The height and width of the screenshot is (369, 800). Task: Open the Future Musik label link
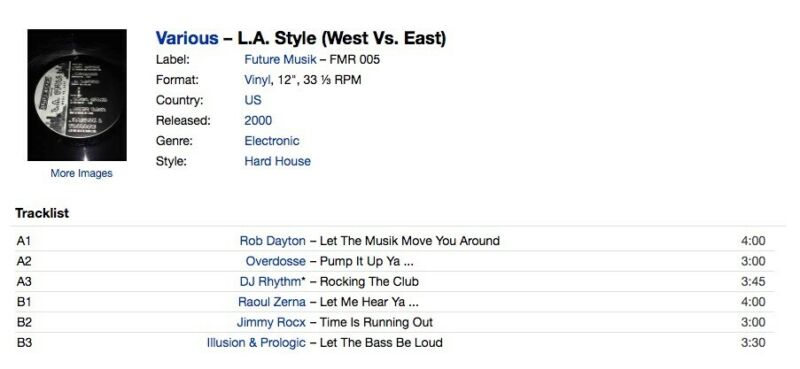[280, 60]
